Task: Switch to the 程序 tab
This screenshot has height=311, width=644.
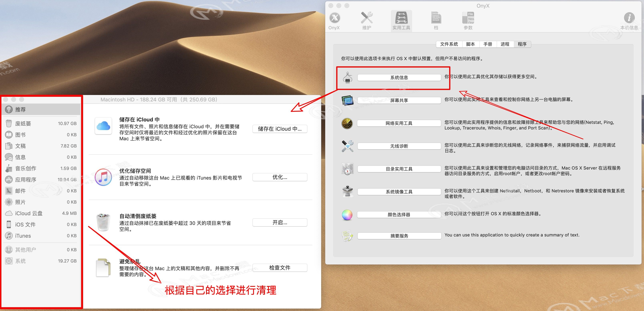Action: coord(522,44)
